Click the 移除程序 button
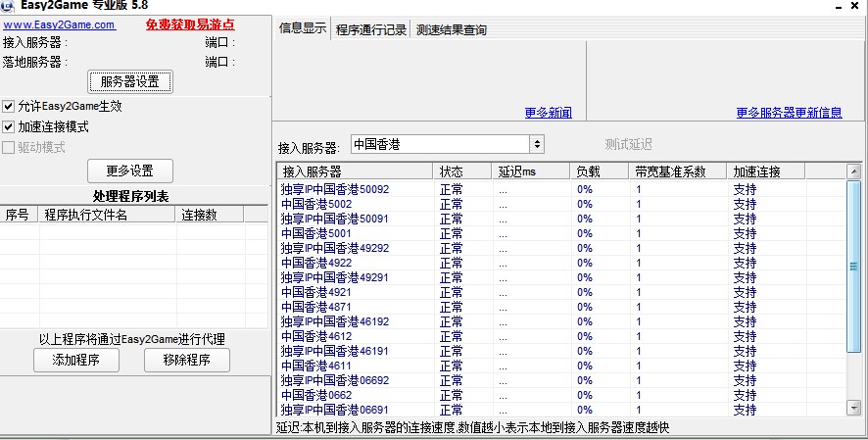 click(186, 360)
